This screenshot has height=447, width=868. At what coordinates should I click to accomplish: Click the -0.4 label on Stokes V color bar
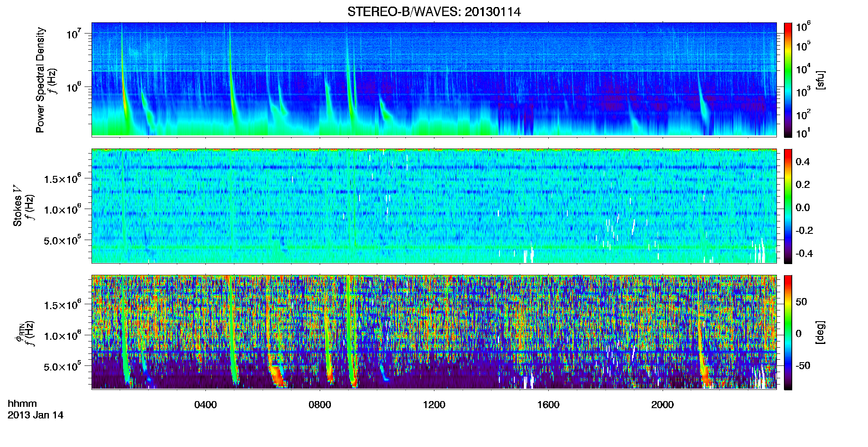click(x=804, y=253)
